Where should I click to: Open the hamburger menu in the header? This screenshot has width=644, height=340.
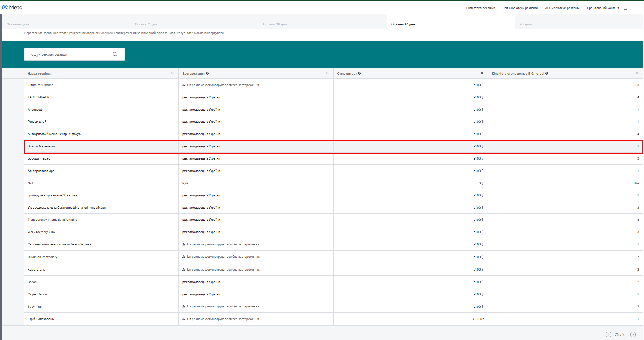coord(625,8)
